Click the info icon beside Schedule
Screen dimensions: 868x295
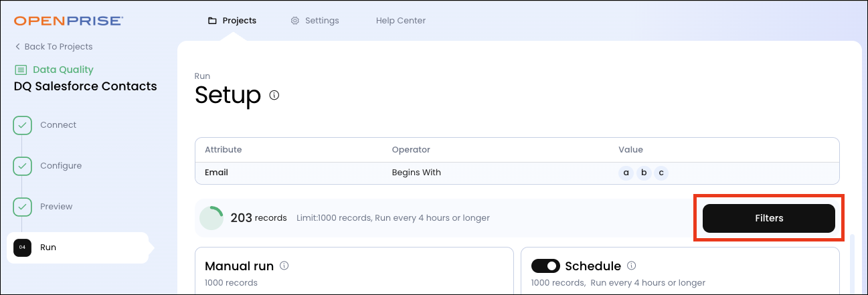(632, 266)
